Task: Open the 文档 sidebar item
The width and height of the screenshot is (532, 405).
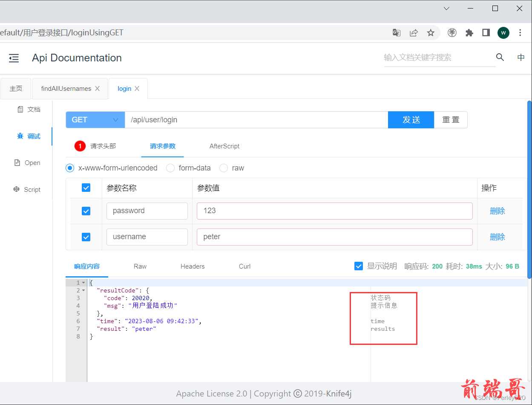Action: [x=29, y=110]
